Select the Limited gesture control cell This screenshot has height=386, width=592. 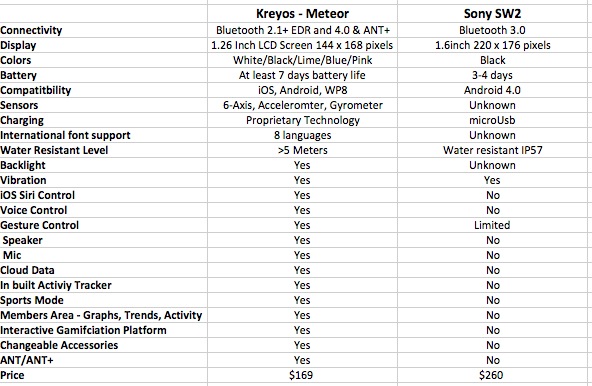tap(492, 225)
